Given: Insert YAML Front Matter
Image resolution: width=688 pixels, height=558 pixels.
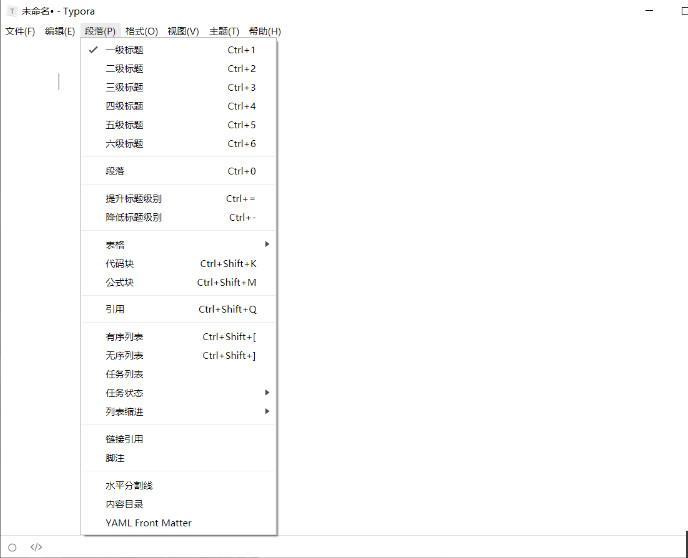Looking at the screenshot, I should click(x=179, y=523).
